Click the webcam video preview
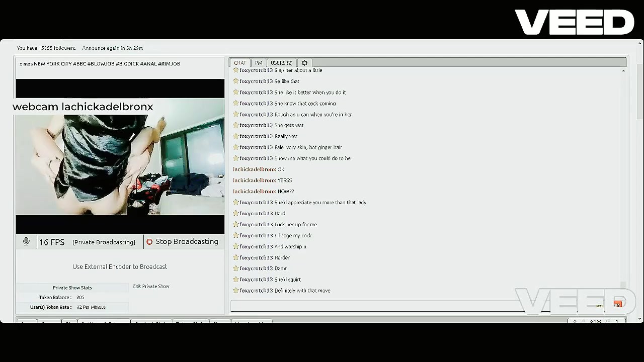This screenshot has height=362, width=644. click(120, 161)
